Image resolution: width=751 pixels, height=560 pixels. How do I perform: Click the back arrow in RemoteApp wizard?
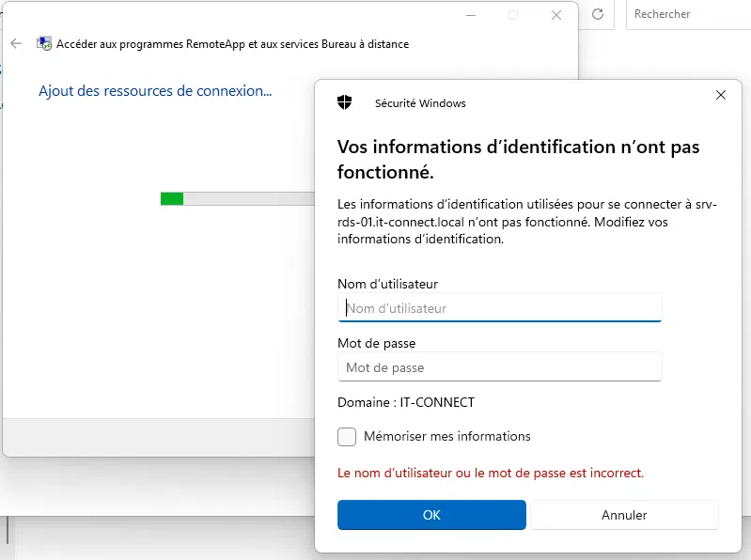pyautogui.click(x=16, y=44)
